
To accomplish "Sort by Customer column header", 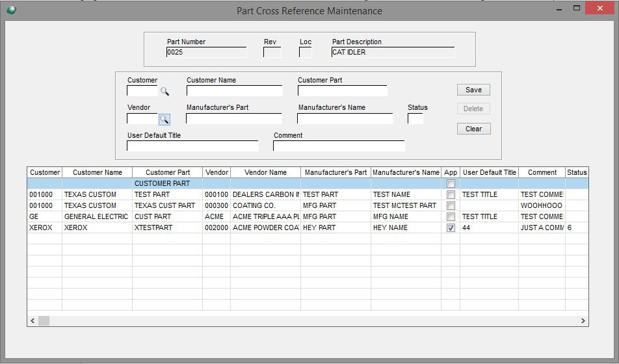I will [45, 172].
